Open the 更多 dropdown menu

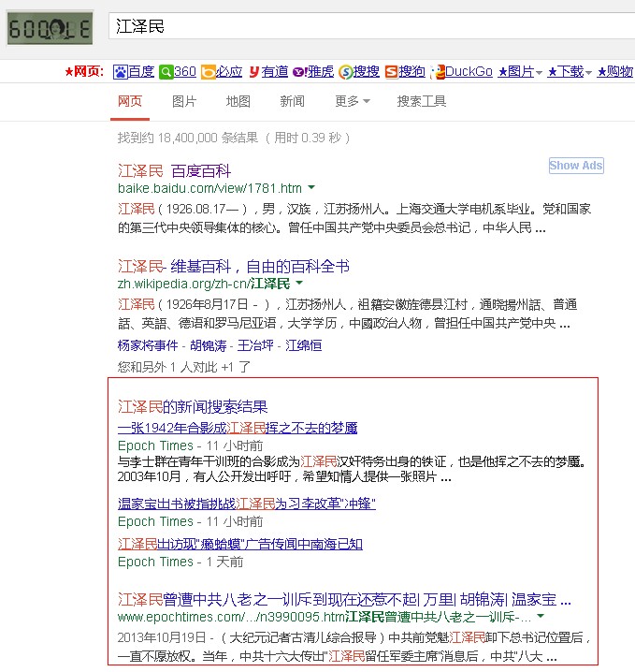353,102
